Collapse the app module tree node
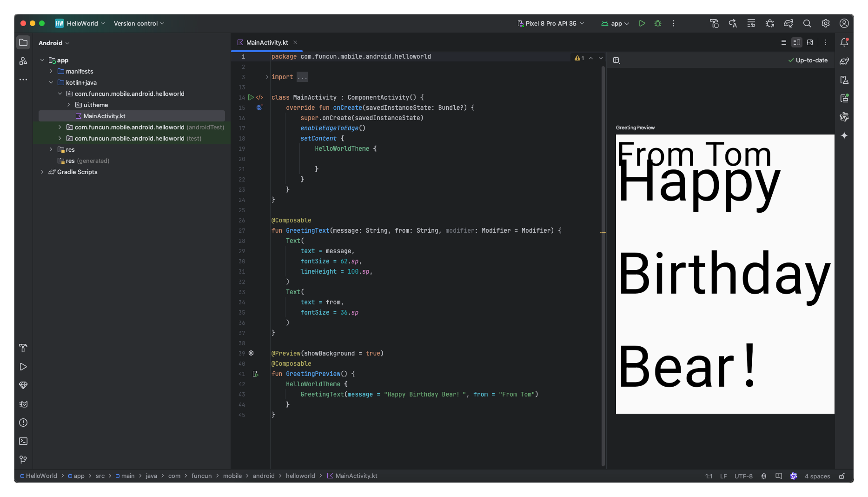868x497 pixels. (42, 60)
